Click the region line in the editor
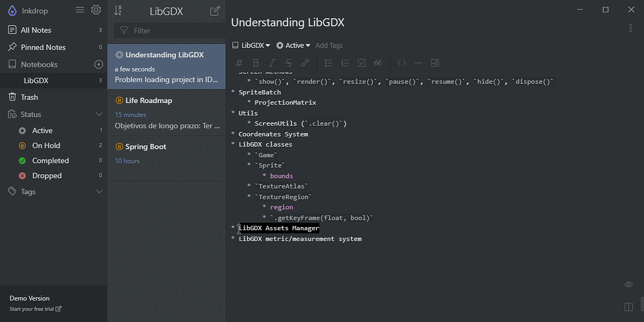644x322 pixels. tap(281, 208)
